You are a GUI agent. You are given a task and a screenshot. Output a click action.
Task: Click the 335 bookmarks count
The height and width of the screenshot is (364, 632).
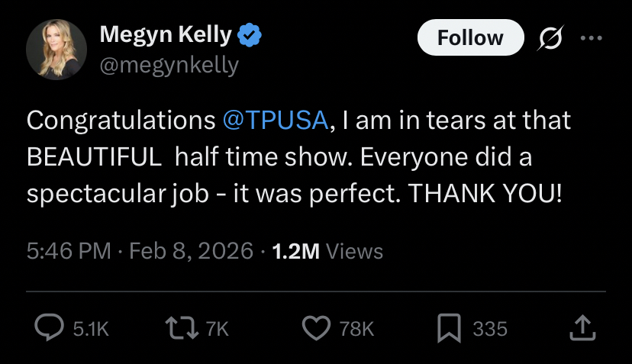(490, 329)
